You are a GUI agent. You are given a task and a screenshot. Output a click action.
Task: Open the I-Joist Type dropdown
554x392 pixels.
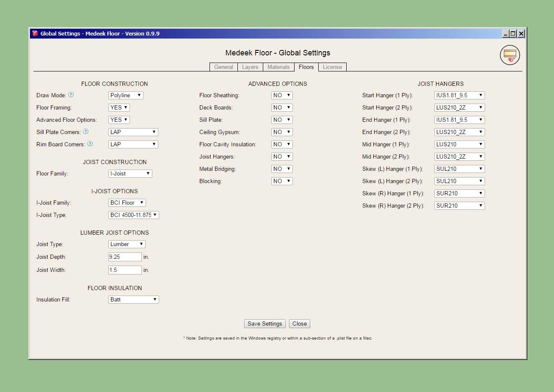134,215
